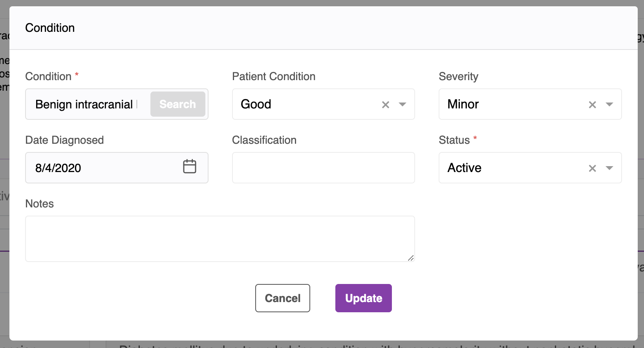Clear the Severity 'Minor' selection

[x=592, y=104]
